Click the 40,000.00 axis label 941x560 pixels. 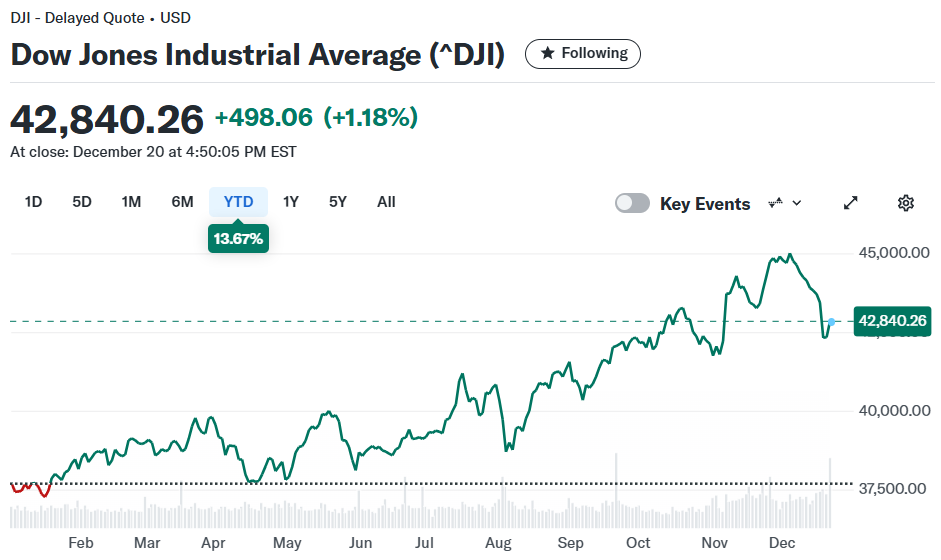(x=894, y=411)
